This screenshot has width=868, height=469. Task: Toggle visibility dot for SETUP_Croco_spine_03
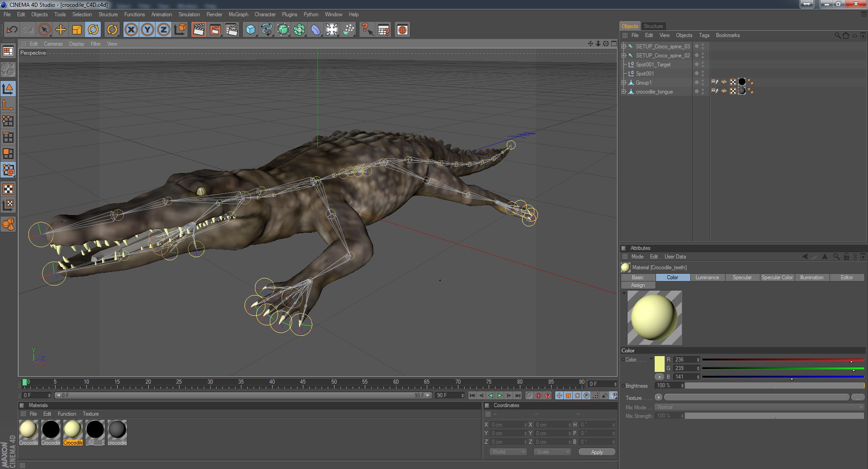click(697, 46)
